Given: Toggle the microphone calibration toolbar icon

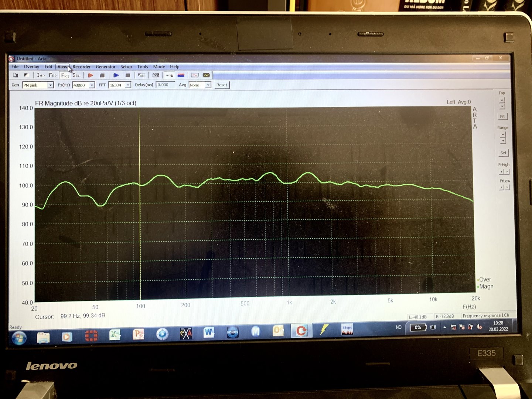Looking at the screenshot, I should click(170, 75).
